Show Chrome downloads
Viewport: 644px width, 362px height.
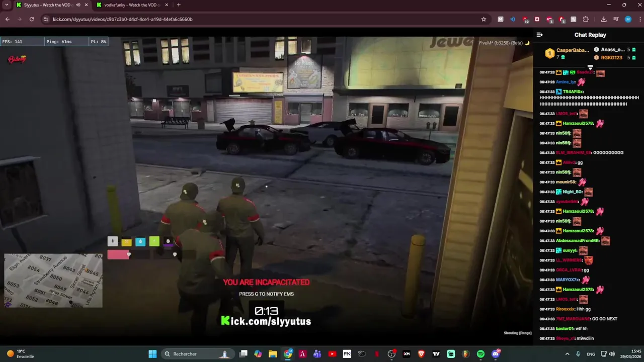click(x=604, y=19)
